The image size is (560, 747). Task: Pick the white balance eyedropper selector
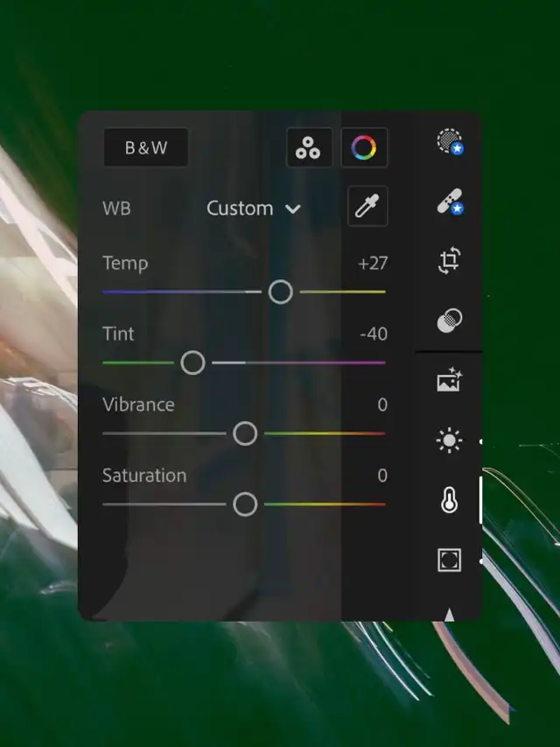point(367,208)
